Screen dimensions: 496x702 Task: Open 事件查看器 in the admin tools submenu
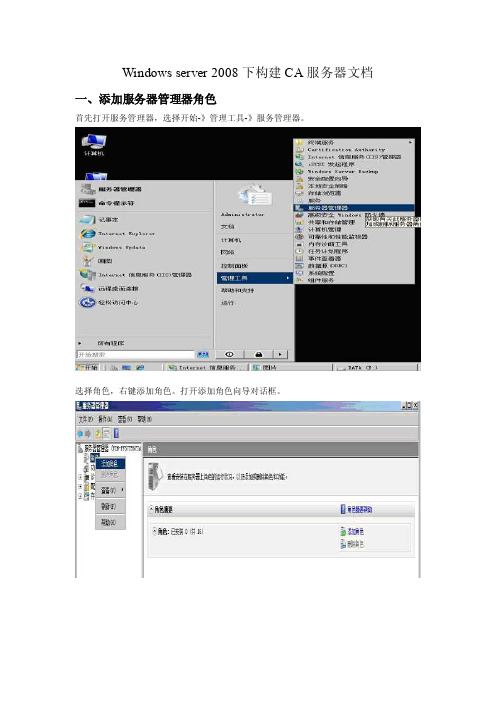(x=324, y=258)
